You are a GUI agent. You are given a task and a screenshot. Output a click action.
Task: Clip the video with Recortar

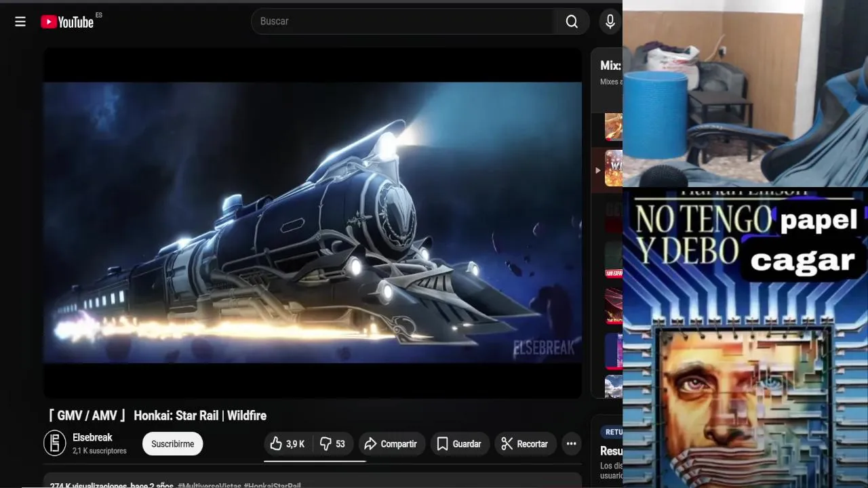pyautogui.click(x=525, y=444)
